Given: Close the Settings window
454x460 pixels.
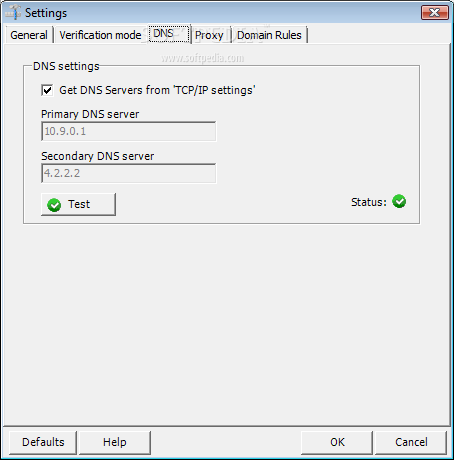Looking at the screenshot, I should [435, 13].
